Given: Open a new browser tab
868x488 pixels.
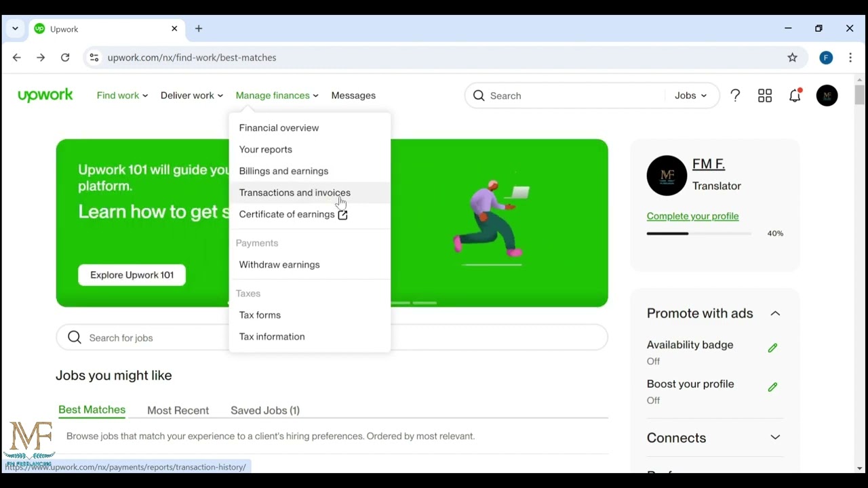Looking at the screenshot, I should point(199,28).
